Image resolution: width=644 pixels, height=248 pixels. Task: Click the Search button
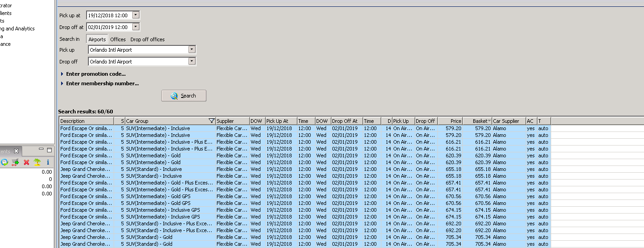pyautogui.click(x=184, y=96)
